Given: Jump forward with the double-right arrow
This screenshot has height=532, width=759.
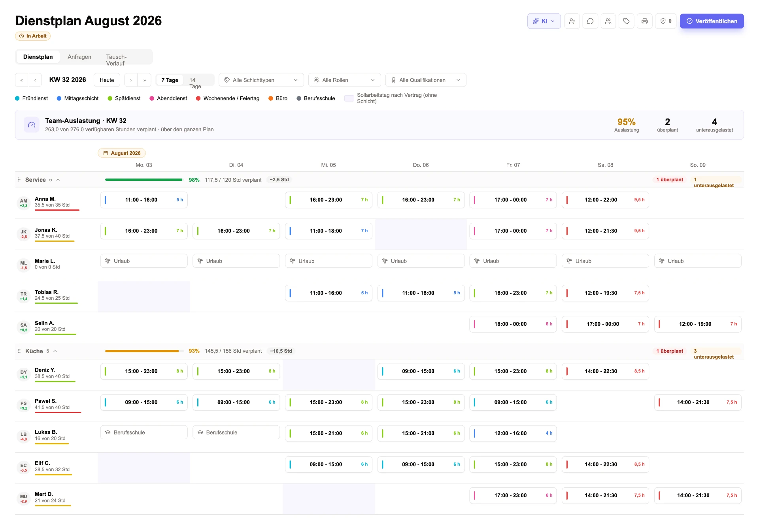Looking at the screenshot, I should pyautogui.click(x=144, y=80).
